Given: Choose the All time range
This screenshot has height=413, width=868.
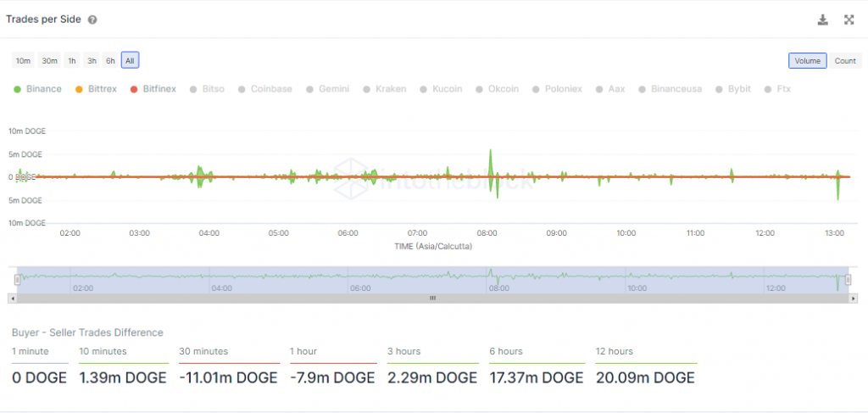Looking at the screenshot, I should point(130,60).
